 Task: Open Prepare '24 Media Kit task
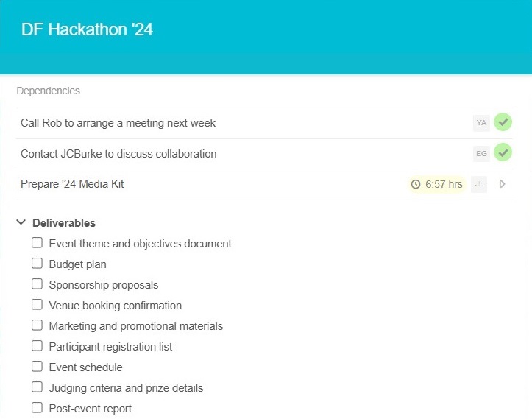click(x=72, y=184)
